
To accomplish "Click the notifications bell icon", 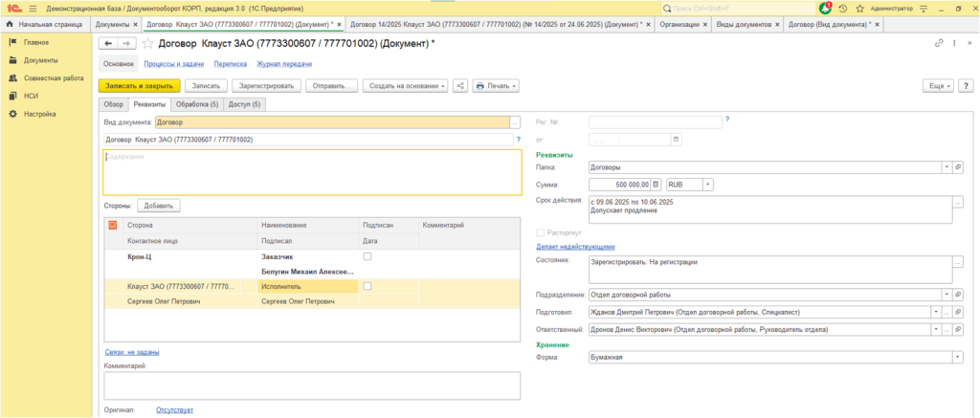I will point(827,7).
